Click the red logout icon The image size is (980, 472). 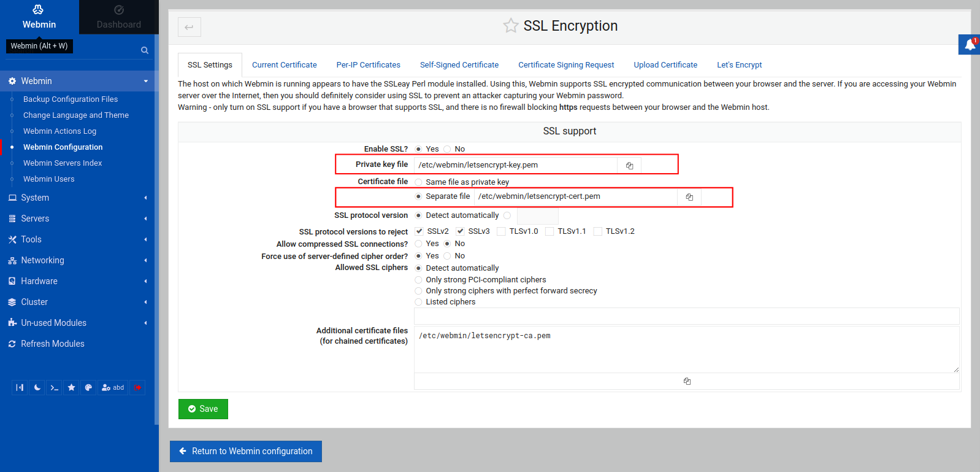click(137, 387)
